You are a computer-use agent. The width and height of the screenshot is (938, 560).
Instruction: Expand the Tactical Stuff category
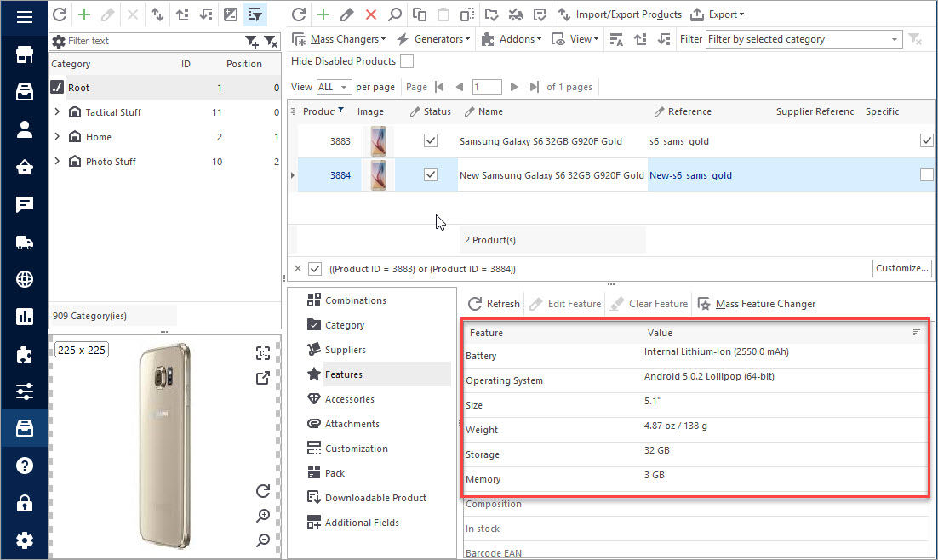57,111
